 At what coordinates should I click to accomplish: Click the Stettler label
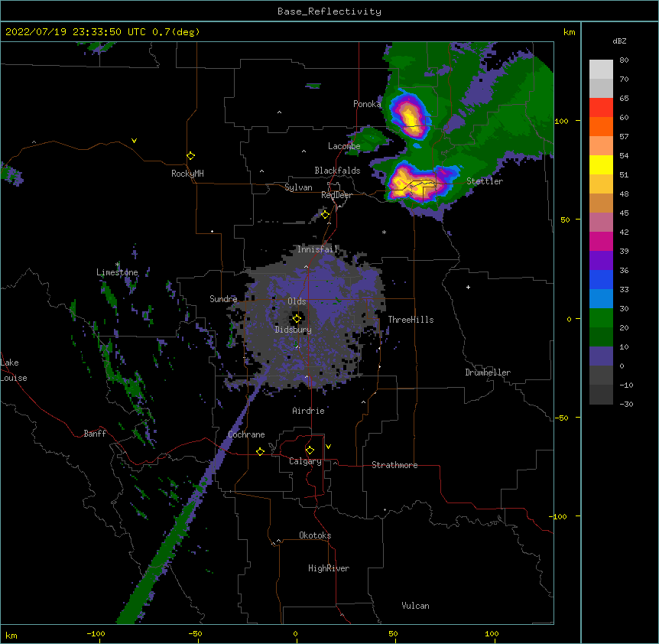[x=485, y=181]
